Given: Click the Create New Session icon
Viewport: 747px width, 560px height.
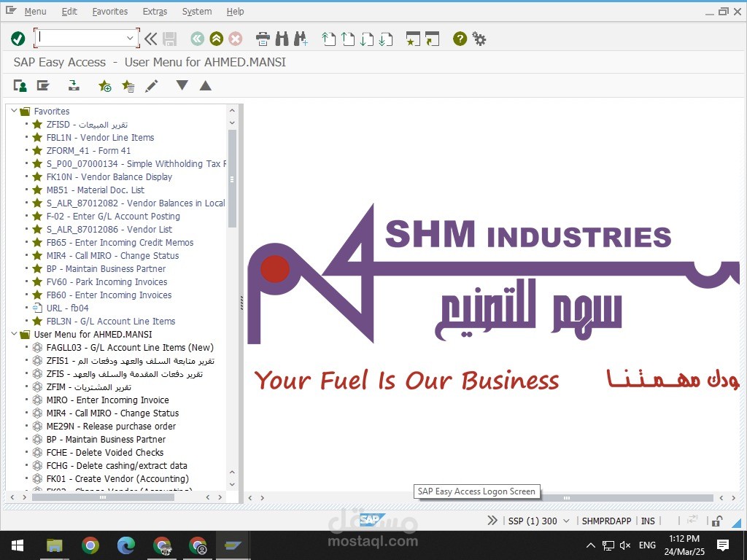Looking at the screenshot, I should (x=413, y=39).
